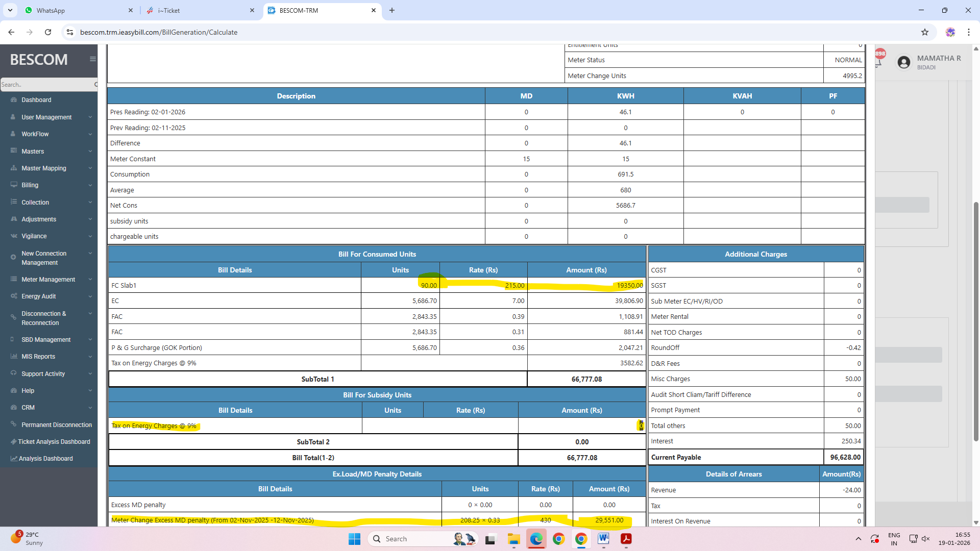Open the Permanent Disconnection link
Screen dimensions: 980x551
click(x=56, y=425)
